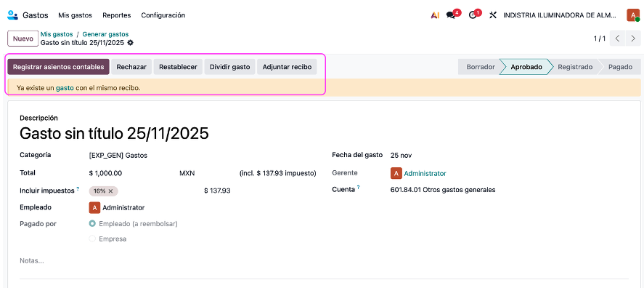This screenshot has height=288, width=644.
Task: Show help for Incluir impuestos
Action: (x=78, y=189)
